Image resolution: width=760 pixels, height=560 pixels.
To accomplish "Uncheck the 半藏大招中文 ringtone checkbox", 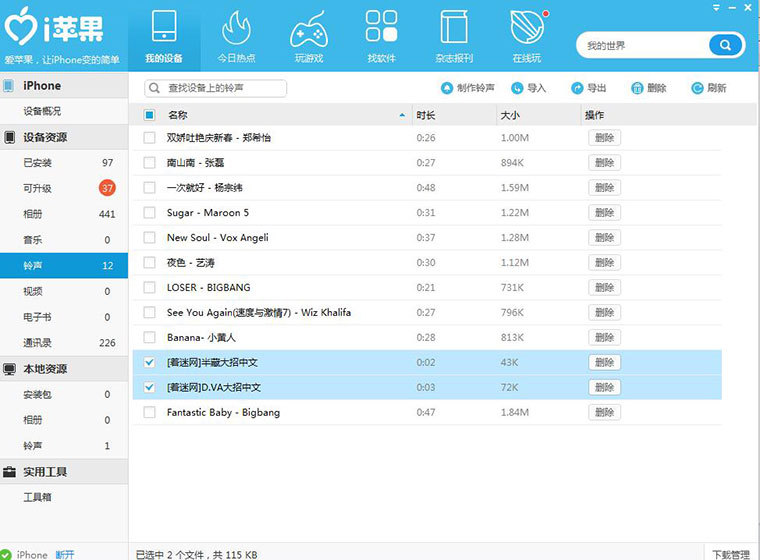I will click(149, 362).
